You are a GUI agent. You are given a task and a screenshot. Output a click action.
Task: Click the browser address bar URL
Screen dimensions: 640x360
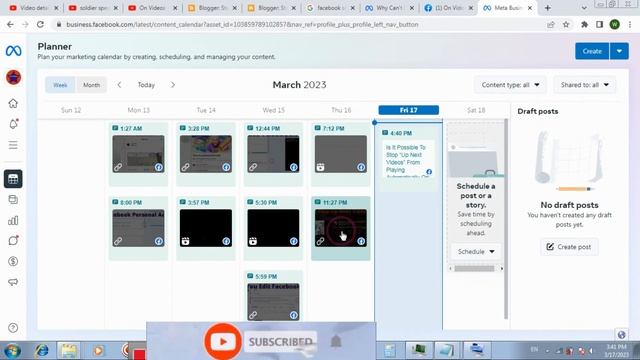coord(242,24)
